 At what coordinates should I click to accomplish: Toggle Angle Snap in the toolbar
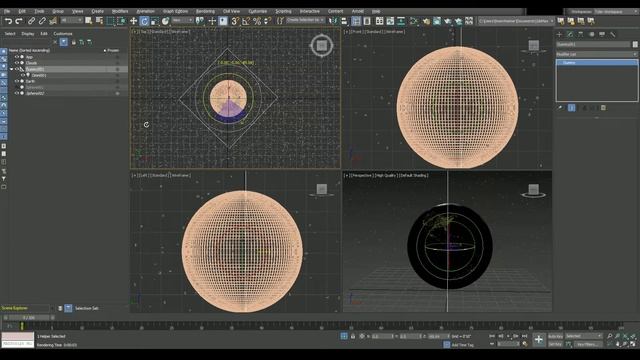(x=246, y=21)
